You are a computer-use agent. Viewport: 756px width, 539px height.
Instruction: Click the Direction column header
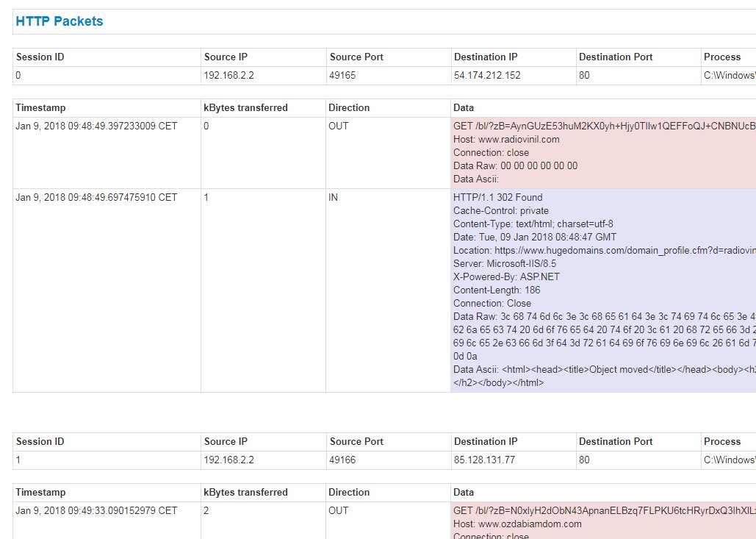[351, 107]
